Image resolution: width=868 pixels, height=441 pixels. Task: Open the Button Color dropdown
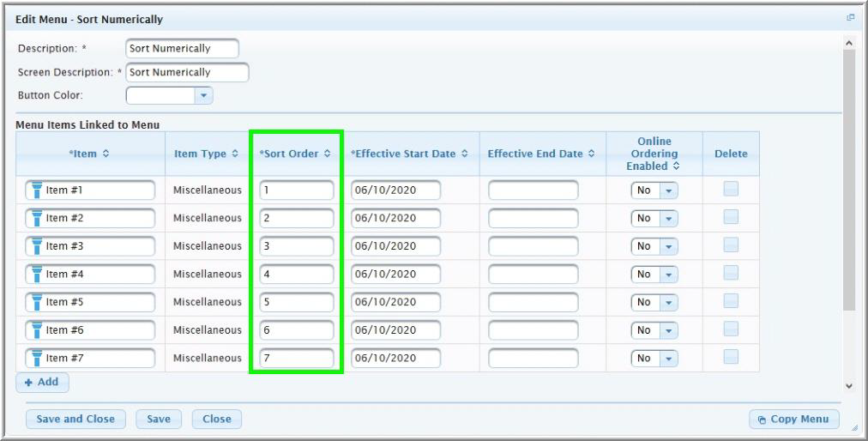coord(203,95)
